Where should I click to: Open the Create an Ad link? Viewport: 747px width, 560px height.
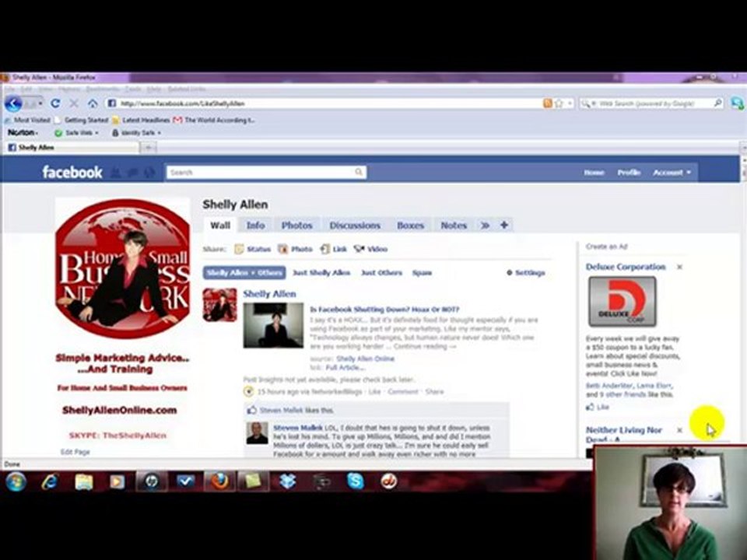(606, 247)
